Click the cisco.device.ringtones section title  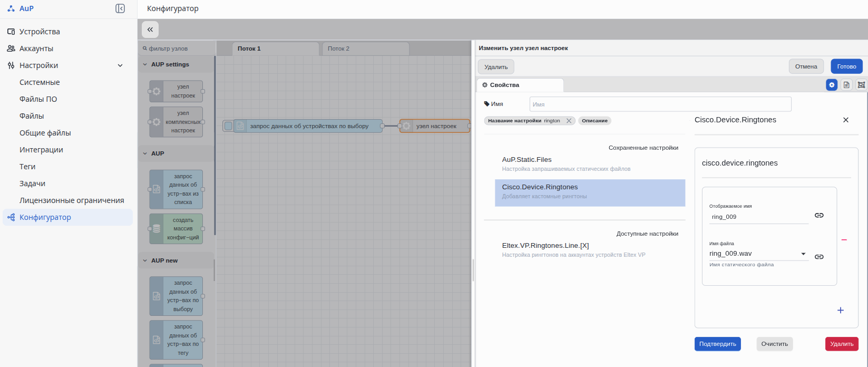pos(740,163)
